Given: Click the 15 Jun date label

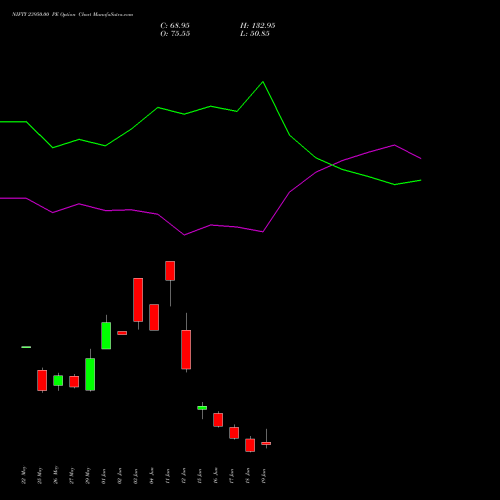Looking at the screenshot, I should click(200, 476).
